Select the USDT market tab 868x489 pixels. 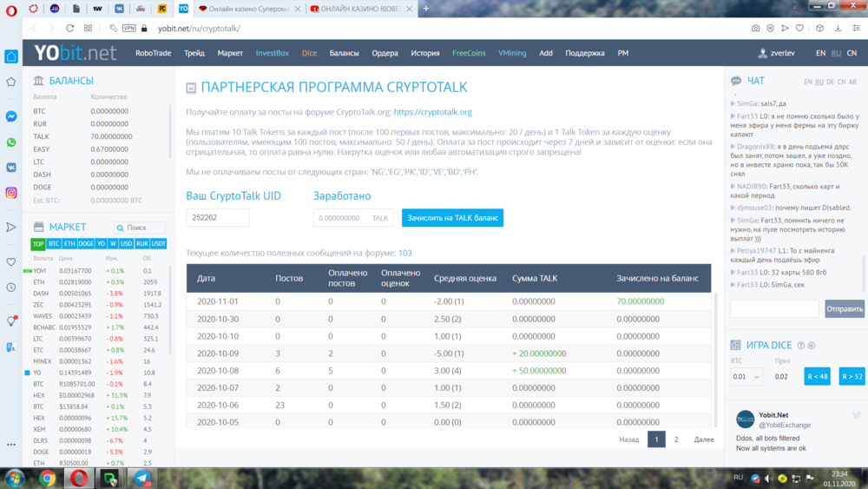click(158, 244)
